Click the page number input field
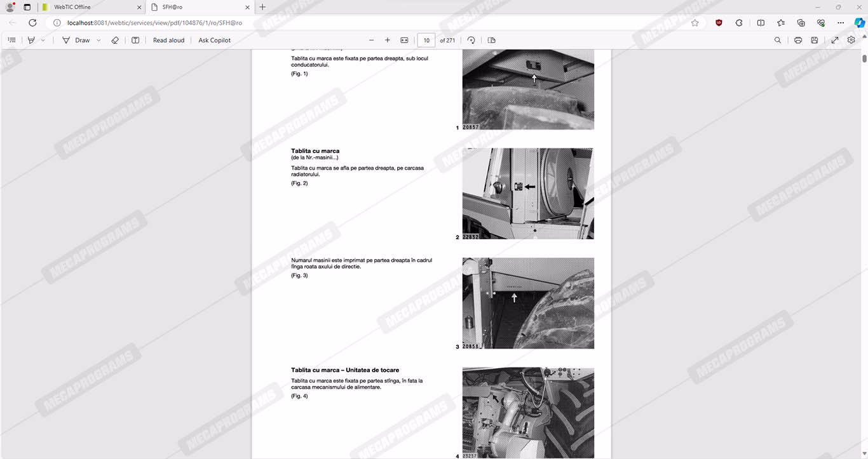This screenshot has width=868, height=459. 426,40
